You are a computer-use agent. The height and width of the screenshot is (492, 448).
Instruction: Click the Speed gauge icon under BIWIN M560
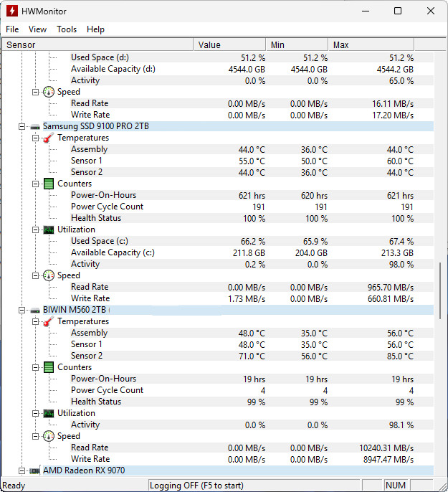[x=49, y=436]
